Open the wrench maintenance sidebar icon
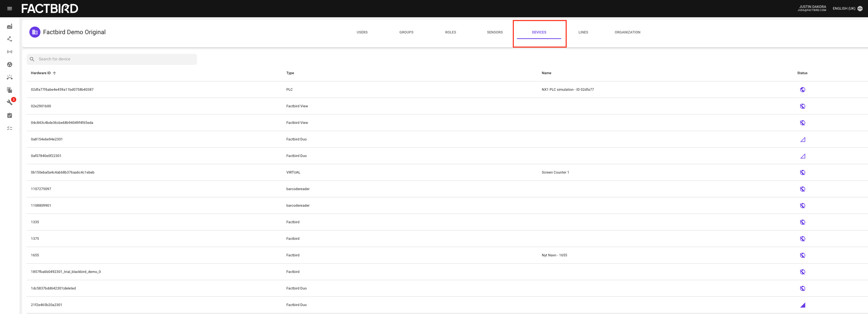The image size is (868, 314). [x=10, y=102]
